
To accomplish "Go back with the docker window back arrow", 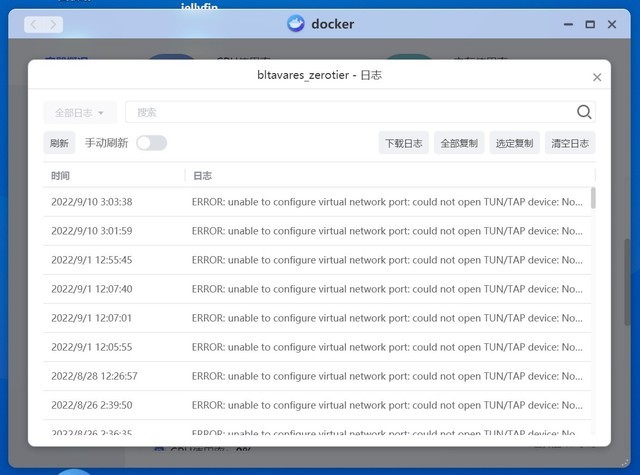I will (34, 24).
